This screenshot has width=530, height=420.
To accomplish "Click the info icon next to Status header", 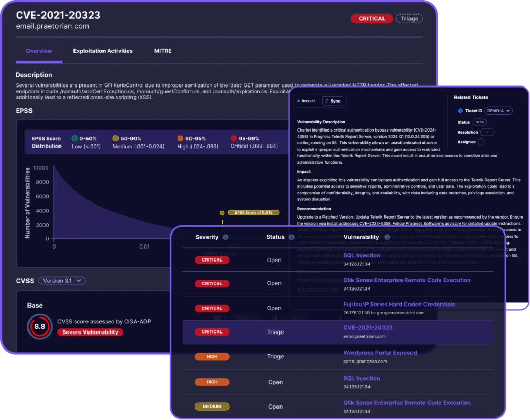I will click(x=291, y=237).
